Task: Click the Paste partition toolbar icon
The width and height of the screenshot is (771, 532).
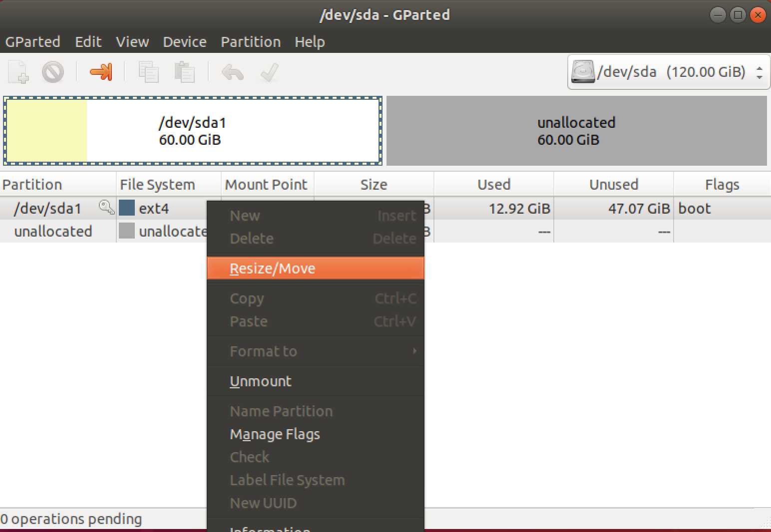Action: (x=184, y=72)
